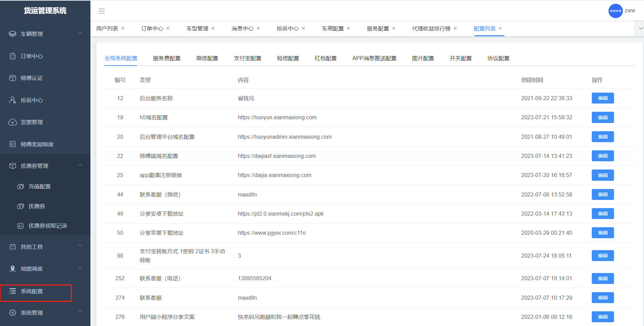This screenshot has width=644, height=326.
Task: Click the 系统管理 gear icon
Action: (x=13, y=313)
